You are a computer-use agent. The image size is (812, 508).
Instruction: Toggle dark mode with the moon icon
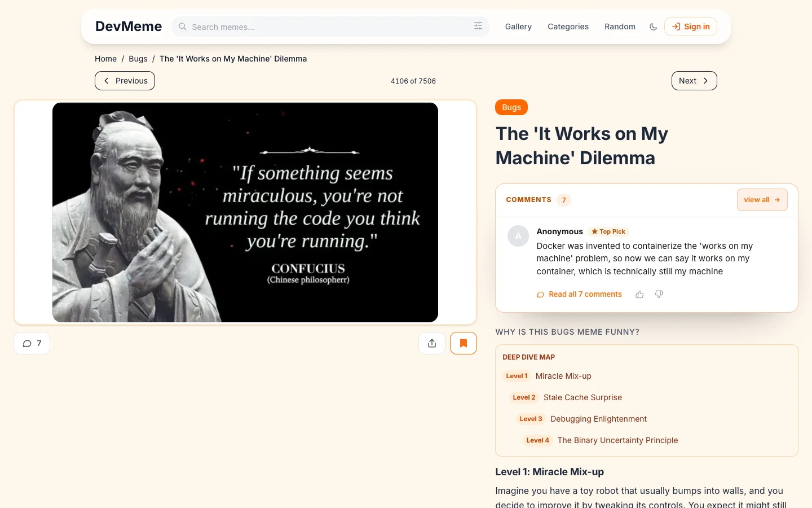click(x=653, y=27)
